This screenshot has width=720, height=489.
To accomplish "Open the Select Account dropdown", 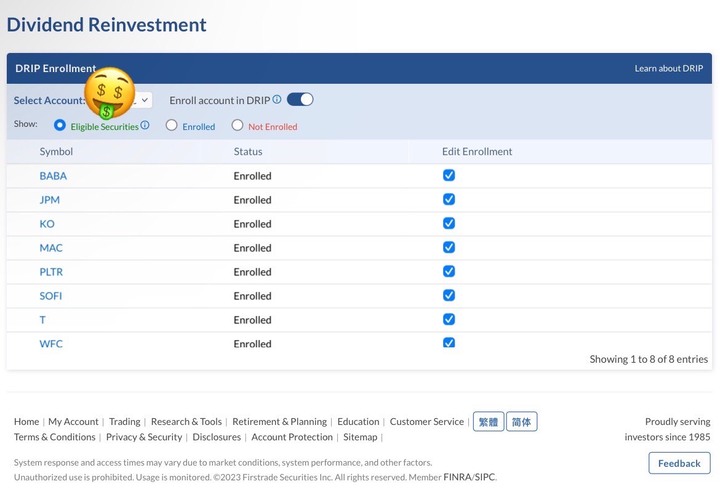I will [144, 100].
